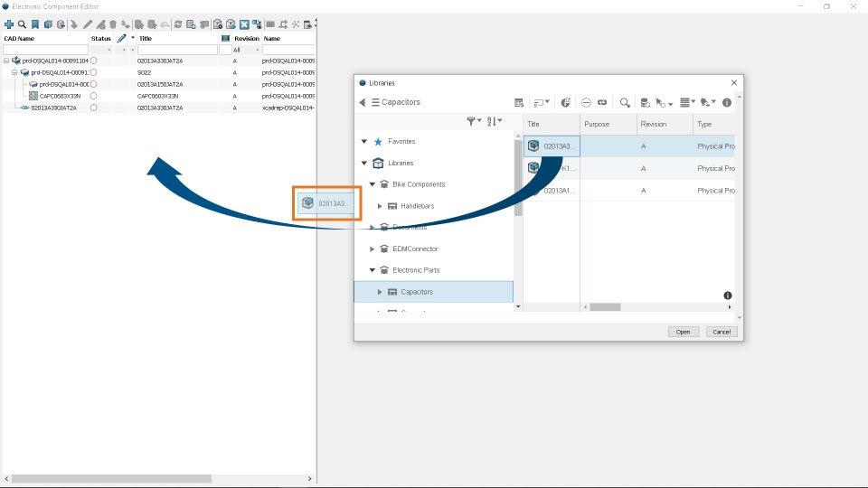Click the crop-frame icon in editor toolbar
The width and height of the screenshot is (868, 488).
[283, 24]
